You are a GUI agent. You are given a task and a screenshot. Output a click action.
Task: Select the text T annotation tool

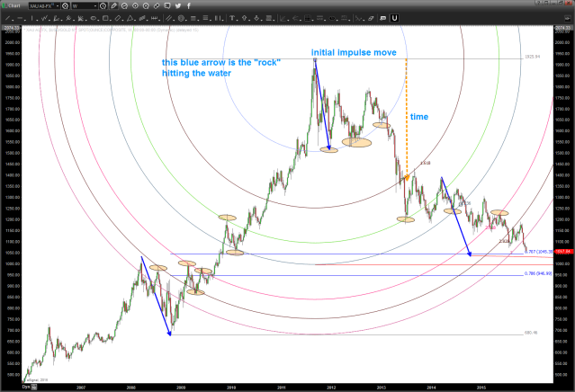pos(231,18)
